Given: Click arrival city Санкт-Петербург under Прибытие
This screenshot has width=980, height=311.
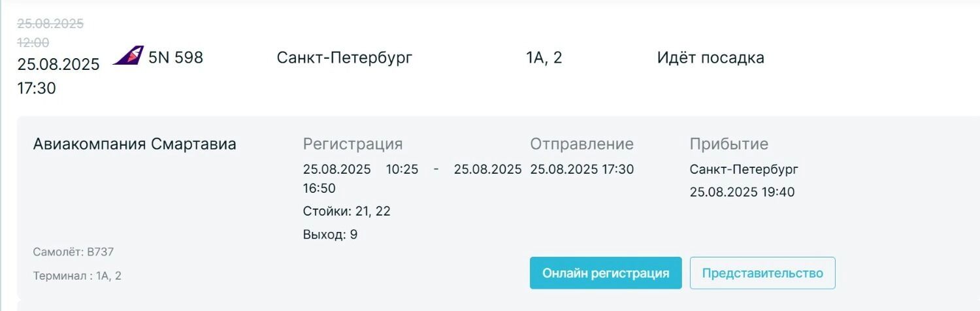Looking at the screenshot, I should (x=743, y=169).
